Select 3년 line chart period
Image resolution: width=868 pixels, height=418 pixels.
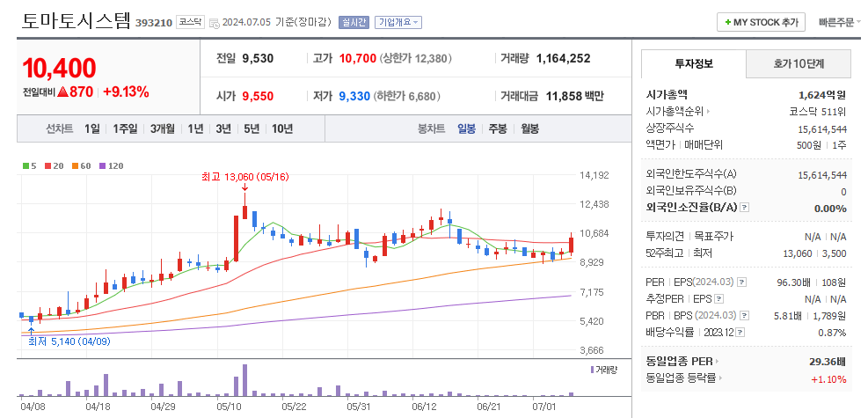(x=223, y=129)
